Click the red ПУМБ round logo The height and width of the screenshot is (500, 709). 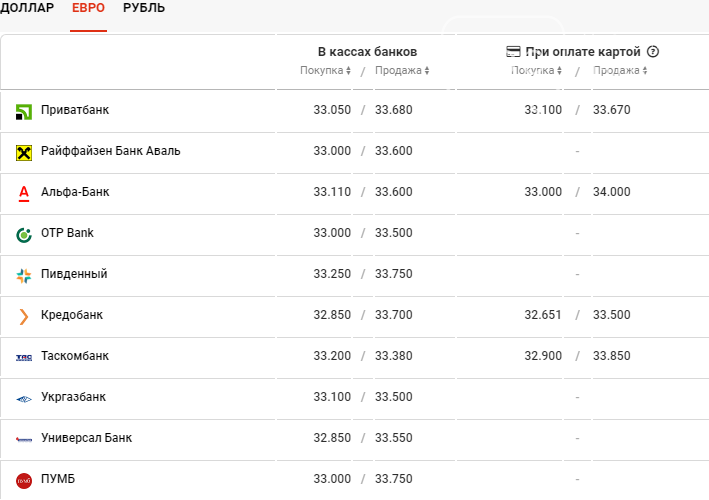(24, 481)
